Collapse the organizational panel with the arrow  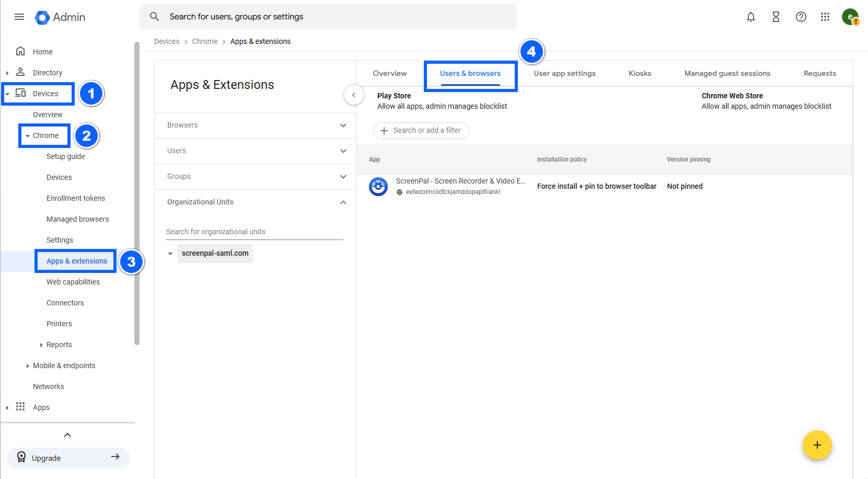point(354,95)
